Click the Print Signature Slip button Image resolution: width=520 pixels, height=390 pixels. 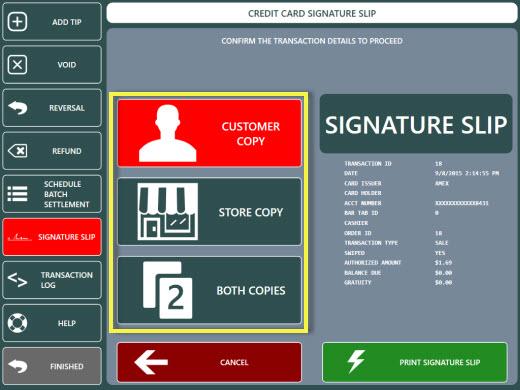tap(415, 362)
